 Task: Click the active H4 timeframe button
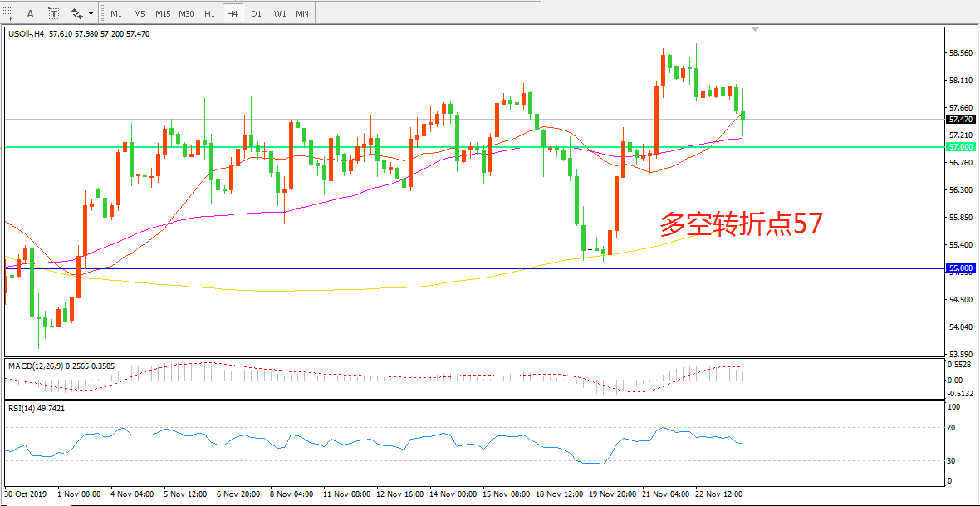pos(233,13)
